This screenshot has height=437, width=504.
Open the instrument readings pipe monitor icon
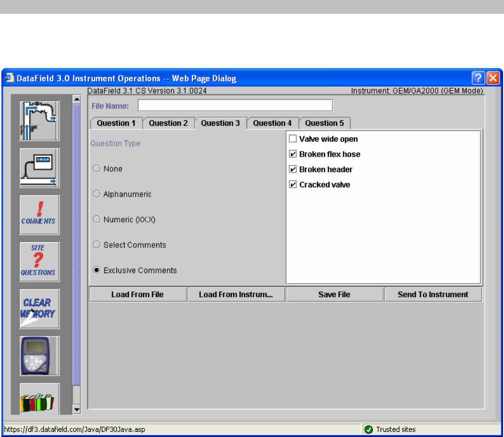(39, 168)
